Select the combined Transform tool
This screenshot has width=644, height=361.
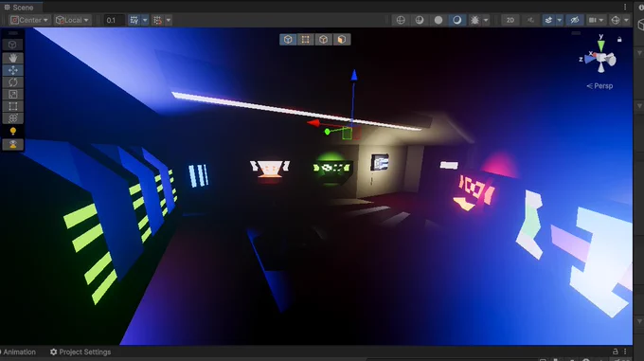click(x=12, y=118)
